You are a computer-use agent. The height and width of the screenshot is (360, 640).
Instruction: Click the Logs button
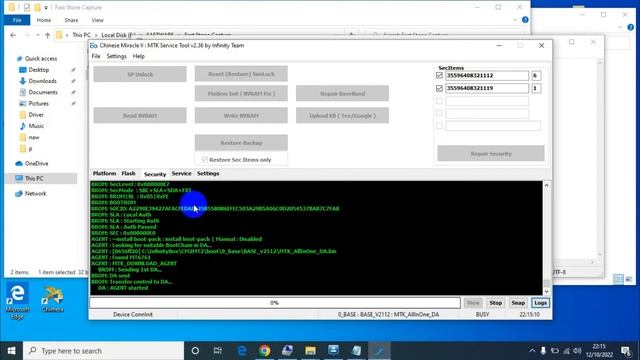[540, 303]
